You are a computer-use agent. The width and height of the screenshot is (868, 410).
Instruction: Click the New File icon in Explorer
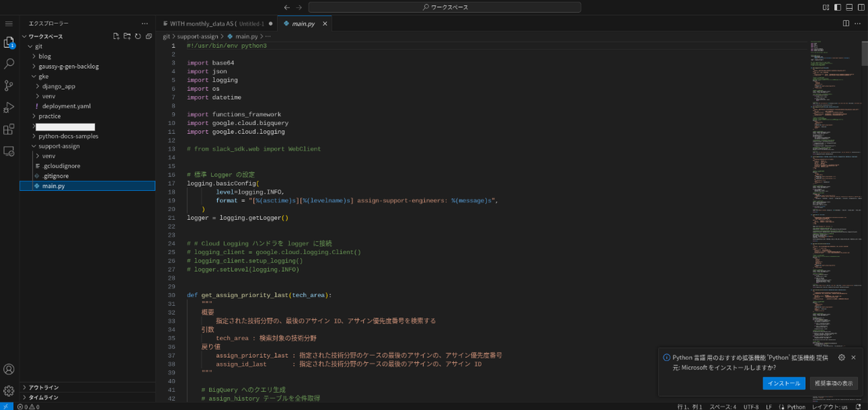tap(116, 36)
